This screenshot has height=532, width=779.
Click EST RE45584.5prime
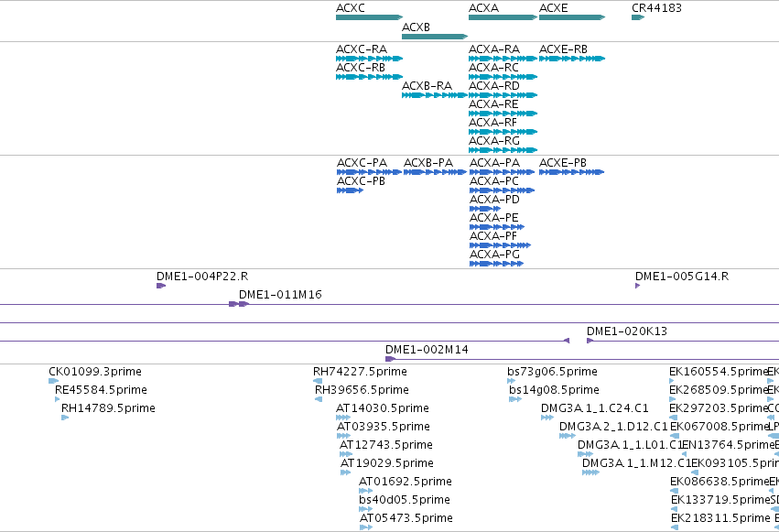pos(57,399)
